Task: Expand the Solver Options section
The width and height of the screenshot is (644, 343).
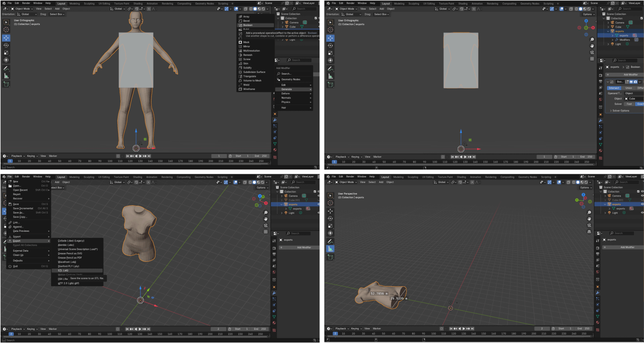Action: tap(620, 111)
